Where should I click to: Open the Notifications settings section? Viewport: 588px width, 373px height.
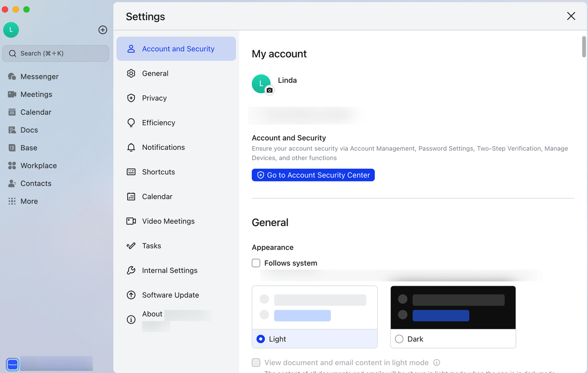click(162, 147)
